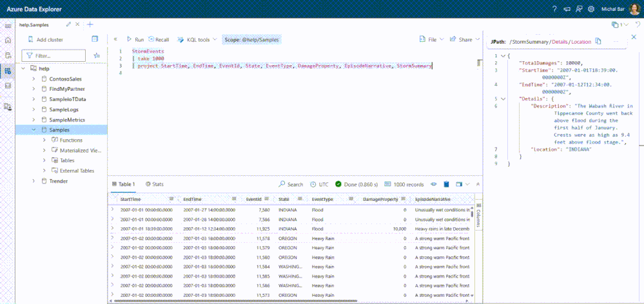Screen dimensions: 644x304
Task: Rename tab using the pencil icon
Action: click(68, 24)
